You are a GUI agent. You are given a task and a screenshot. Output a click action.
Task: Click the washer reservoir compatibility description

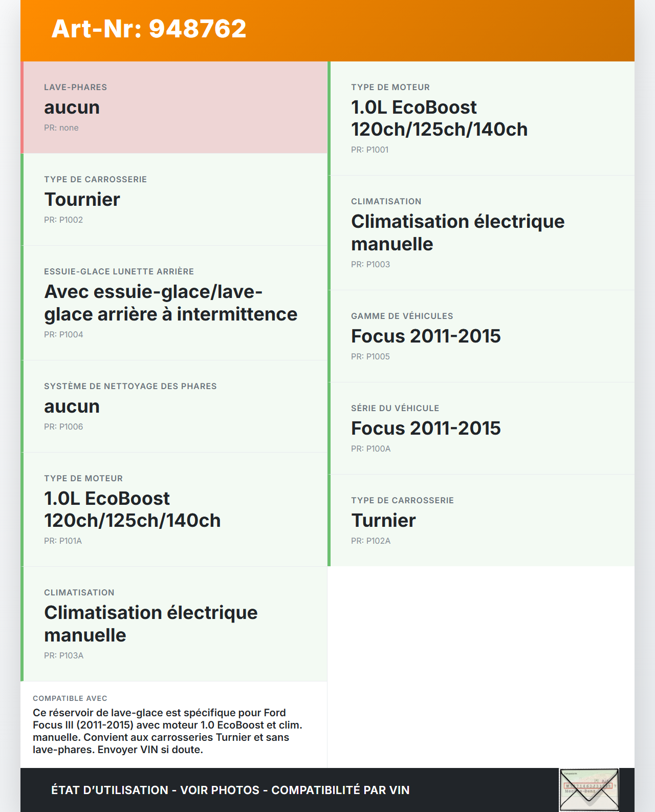167,731
